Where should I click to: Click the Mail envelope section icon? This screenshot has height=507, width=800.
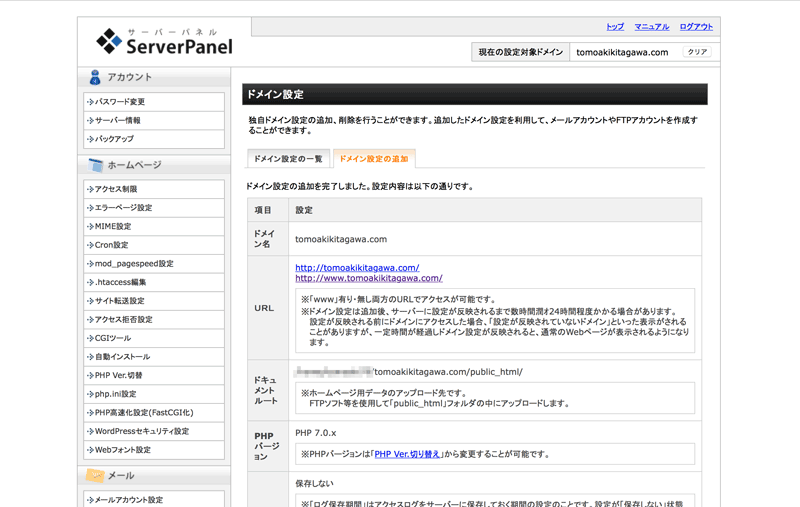coord(95,475)
